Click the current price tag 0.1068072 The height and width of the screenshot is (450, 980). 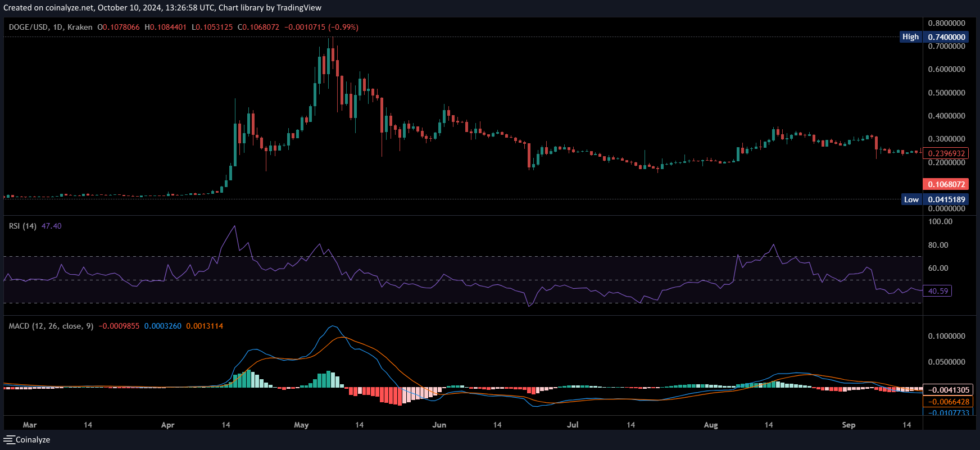coord(946,184)
